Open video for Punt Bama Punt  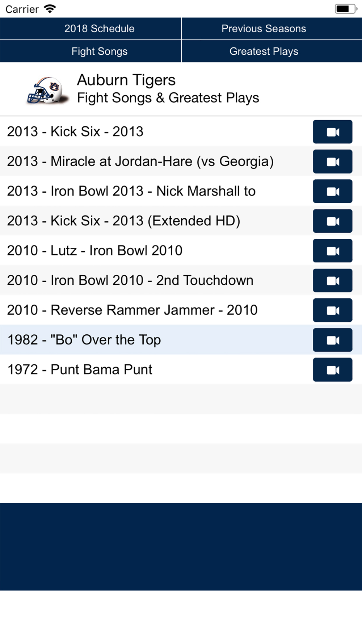[332, 369]
